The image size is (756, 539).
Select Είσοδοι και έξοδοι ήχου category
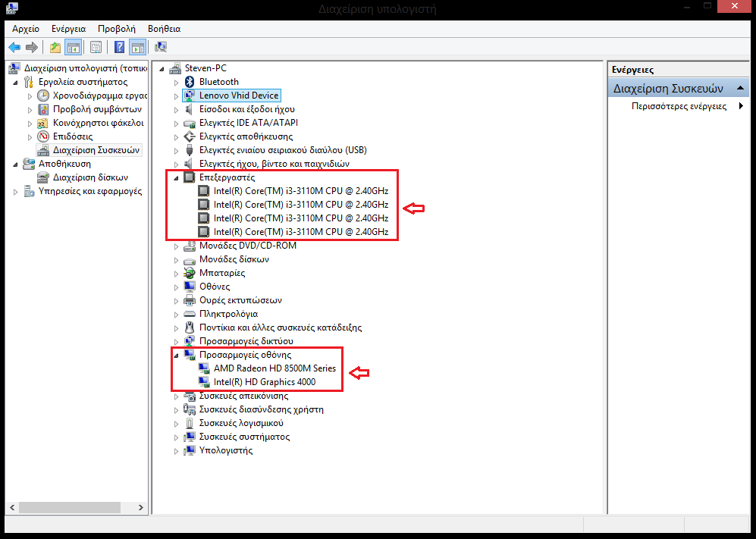247,109
